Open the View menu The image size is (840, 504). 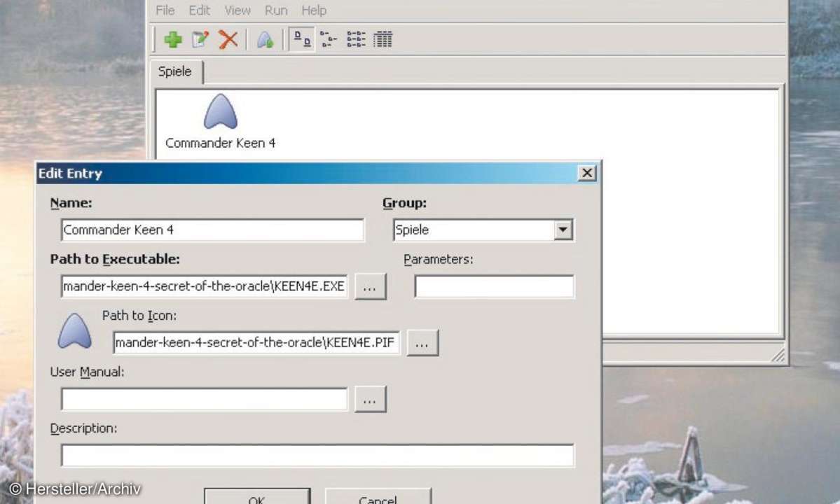click(237, 10)
